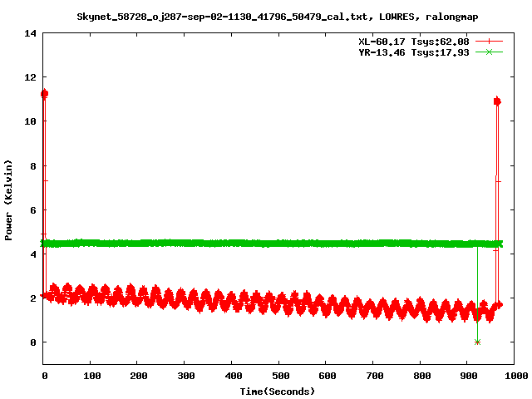Click the Power (Kelvin) axis label

tap(8, 199)
